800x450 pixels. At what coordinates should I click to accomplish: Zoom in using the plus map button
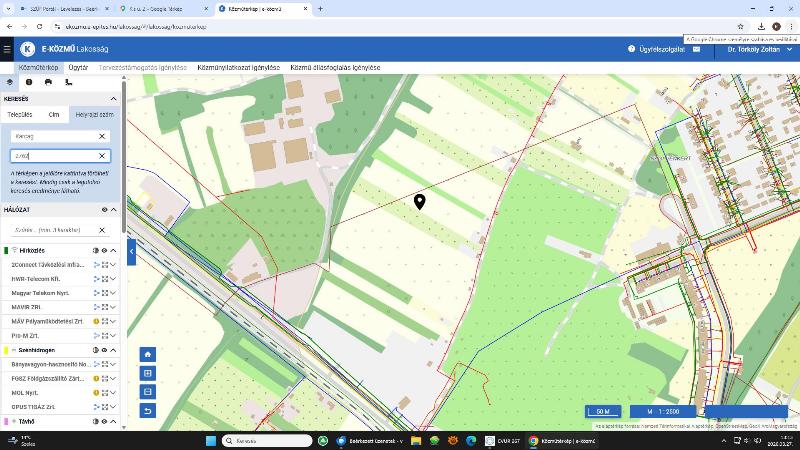(x=148, y=373)
